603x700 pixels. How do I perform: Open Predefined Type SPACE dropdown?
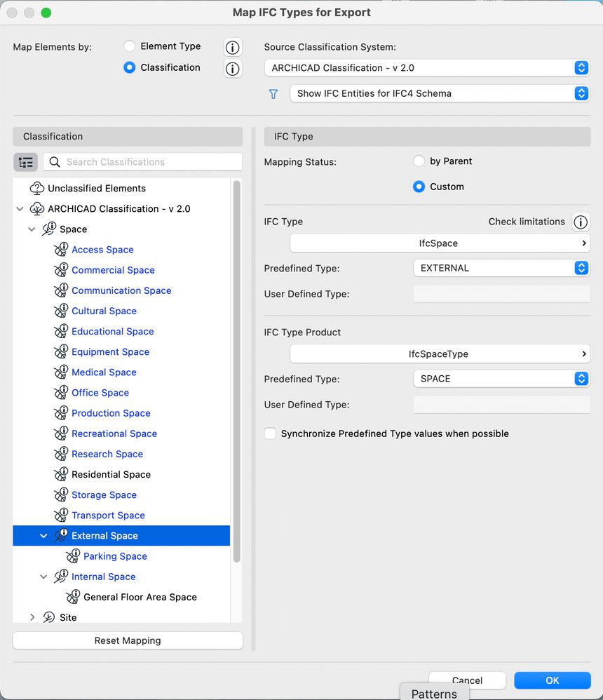pos(501,379)
